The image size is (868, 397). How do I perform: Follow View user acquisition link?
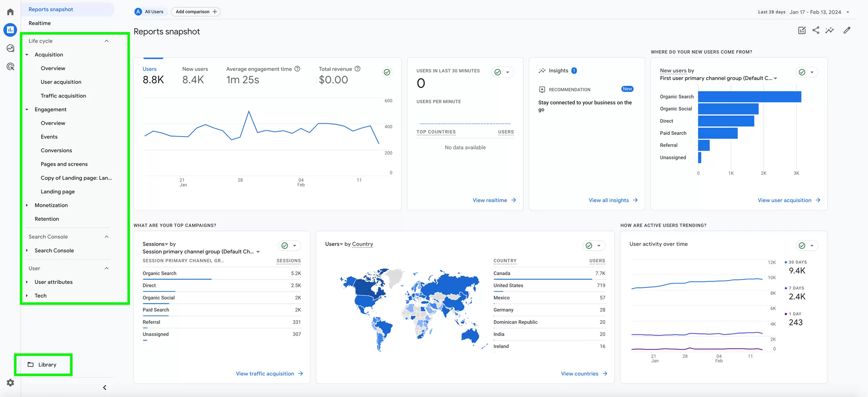789,200
